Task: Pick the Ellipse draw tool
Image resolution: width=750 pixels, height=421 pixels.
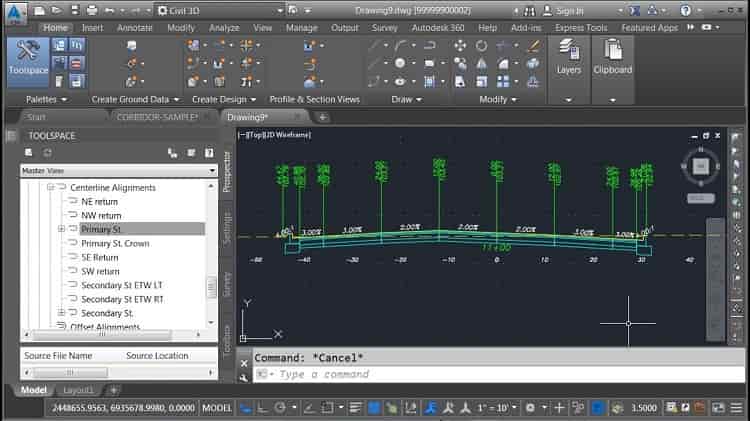Action: [x=400, y=82]
